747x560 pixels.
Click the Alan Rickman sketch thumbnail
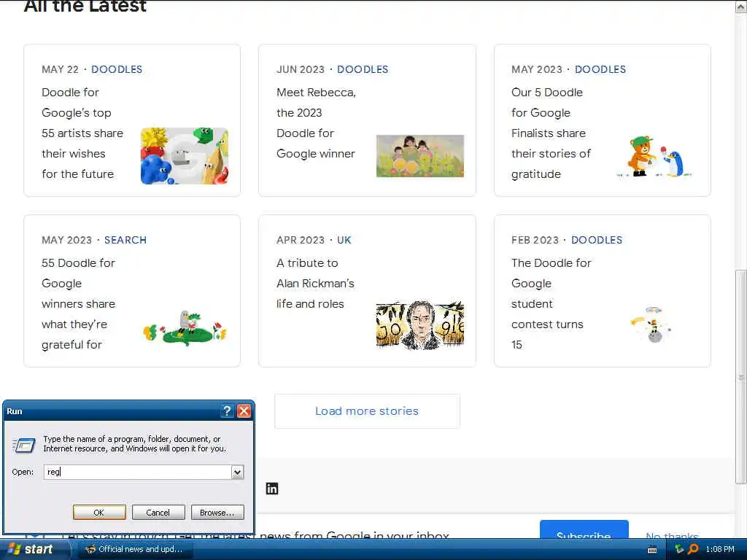[x=420, y=326]
